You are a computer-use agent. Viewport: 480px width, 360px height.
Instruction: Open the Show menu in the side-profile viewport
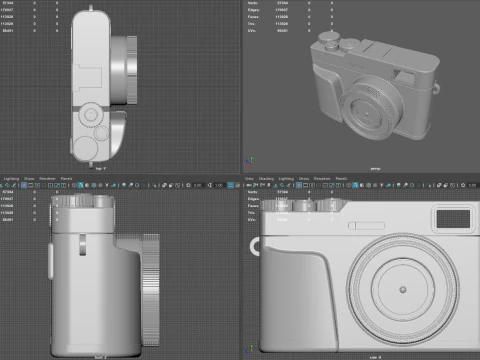tap(29, 179)
